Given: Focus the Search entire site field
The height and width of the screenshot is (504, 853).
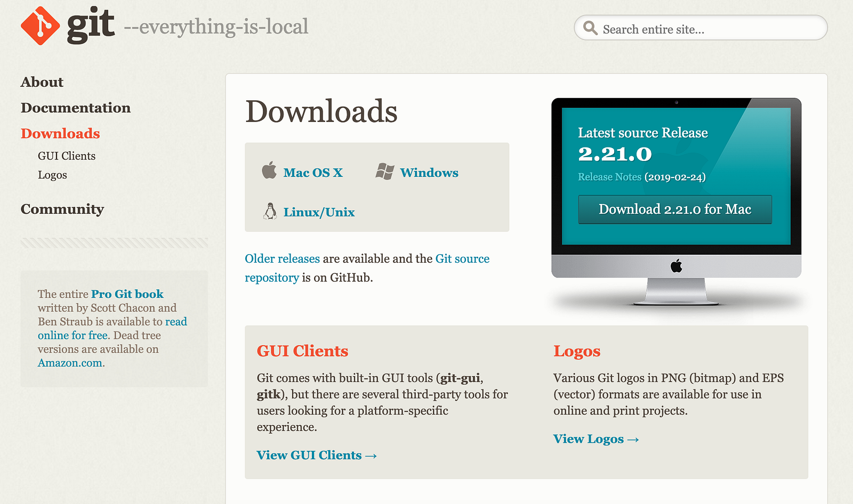Looking at the screenshot, I should click(x=701, y=28).
